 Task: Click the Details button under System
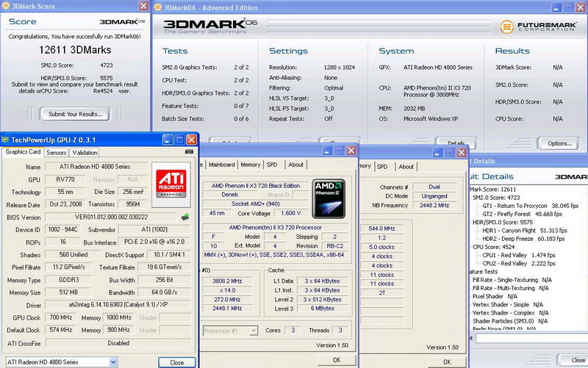tap(456, 143)
